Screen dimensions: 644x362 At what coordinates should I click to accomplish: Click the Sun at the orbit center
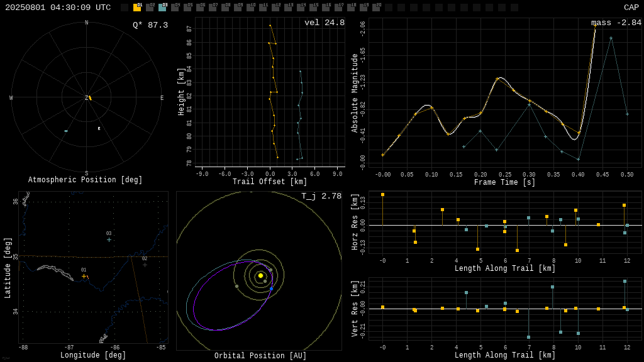[x=260, y=275]
